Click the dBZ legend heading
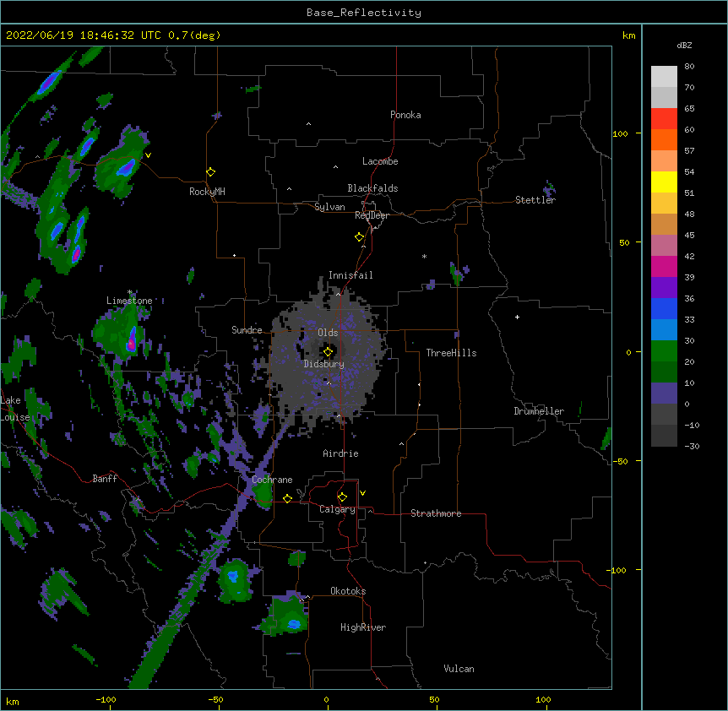 (x=684, y=46)
